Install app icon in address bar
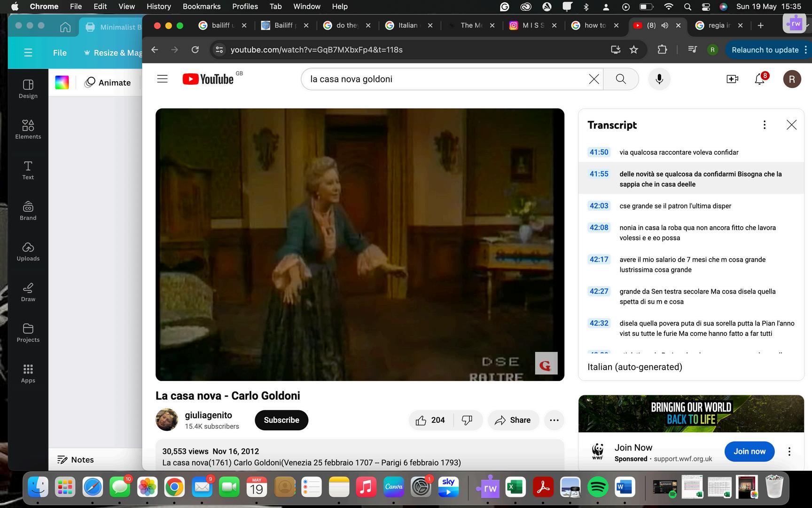 click(615, 49)
